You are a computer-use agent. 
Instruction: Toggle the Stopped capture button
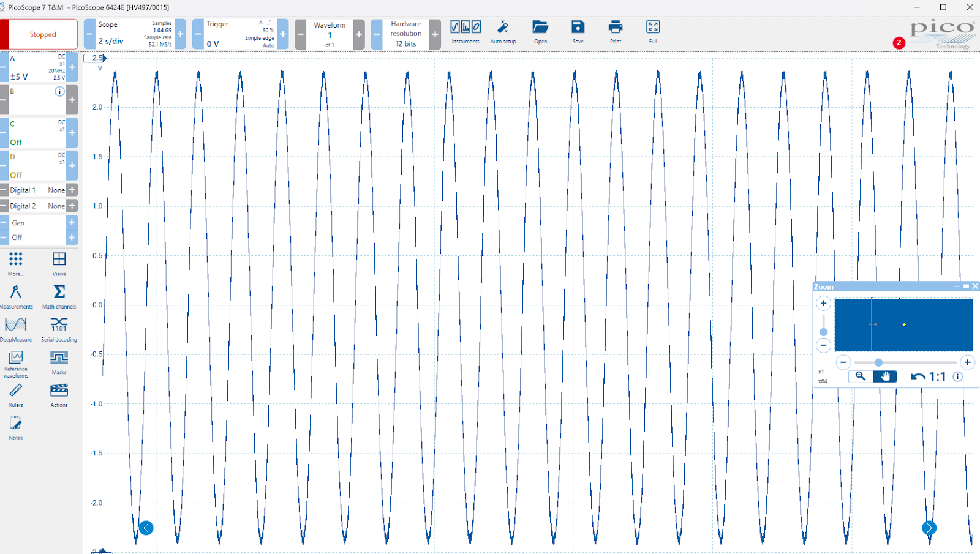click(x=43, y=34)
